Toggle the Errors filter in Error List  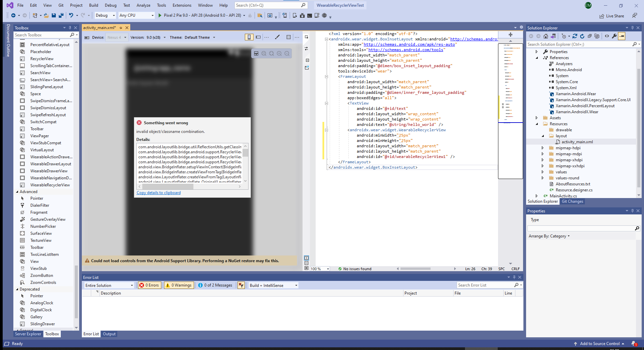coord(149,285)
